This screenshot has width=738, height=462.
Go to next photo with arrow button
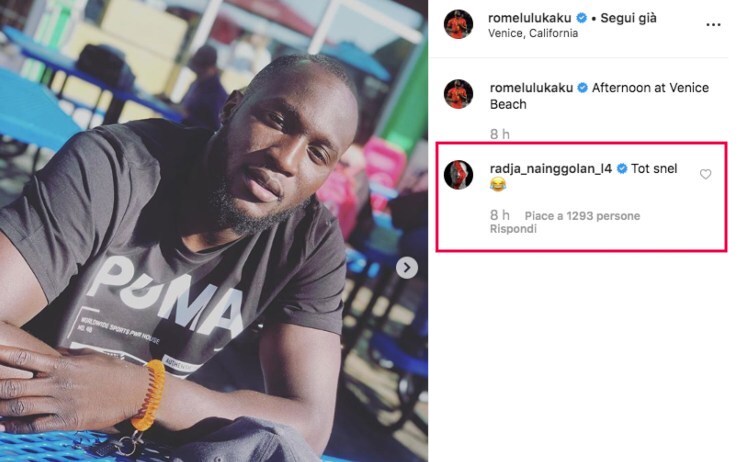click(407, 268)
